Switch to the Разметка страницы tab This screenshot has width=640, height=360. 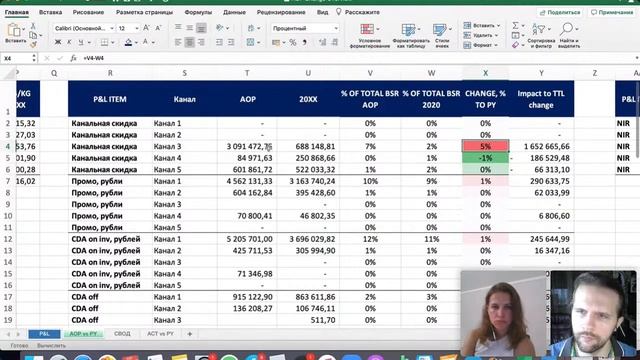(x=144, y=12)
